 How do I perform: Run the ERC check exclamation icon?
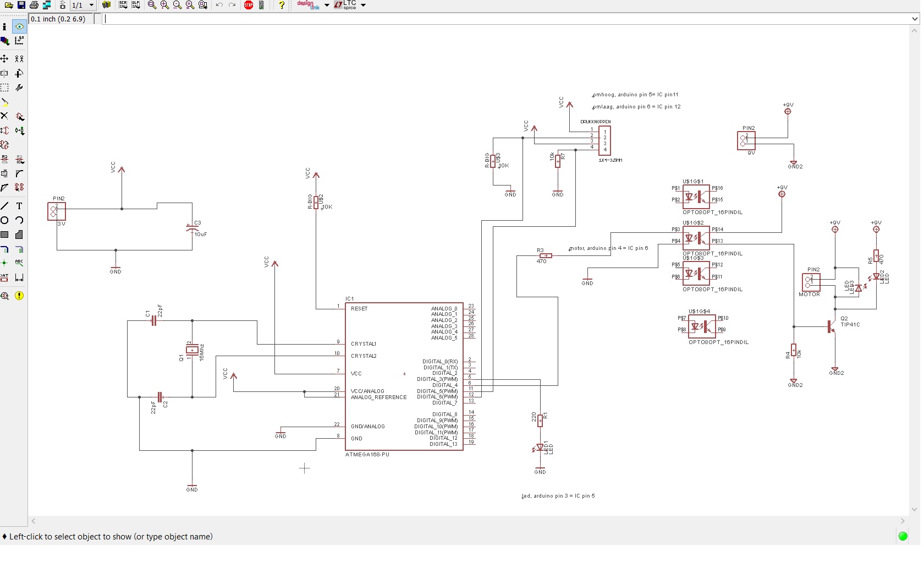click(19, 296)
